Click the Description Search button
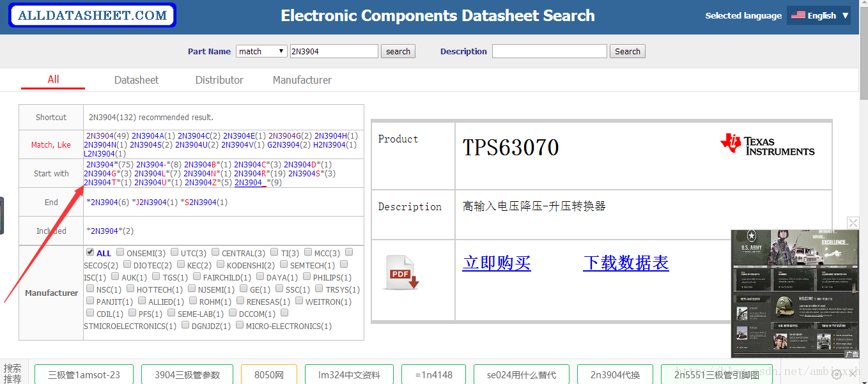Viewport: 868px width, 384px height. (x=628, y=51)
